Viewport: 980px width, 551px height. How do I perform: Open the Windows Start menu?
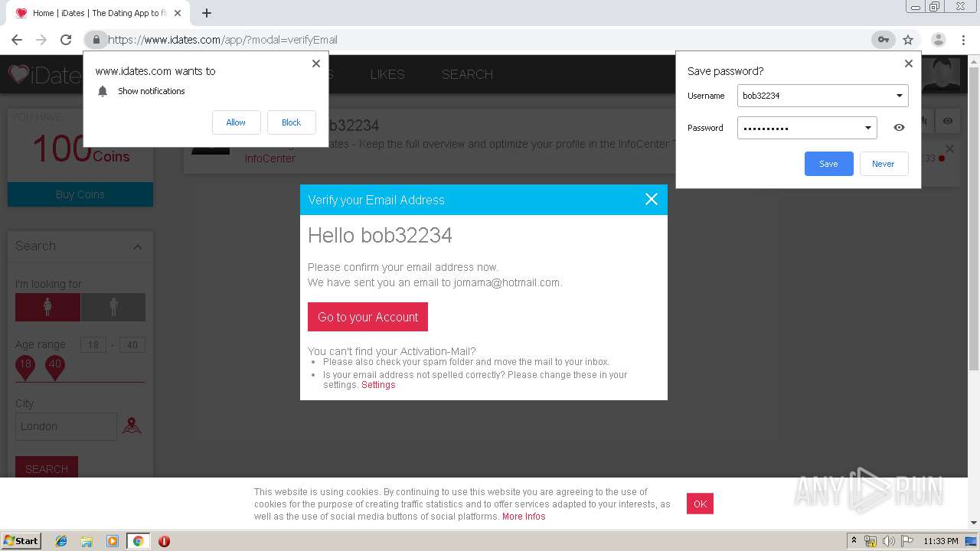tap(21, 541)
